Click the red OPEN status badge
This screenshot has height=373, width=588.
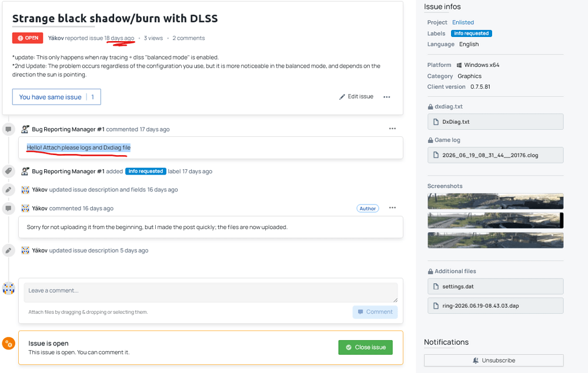click(x=28, y=38)
